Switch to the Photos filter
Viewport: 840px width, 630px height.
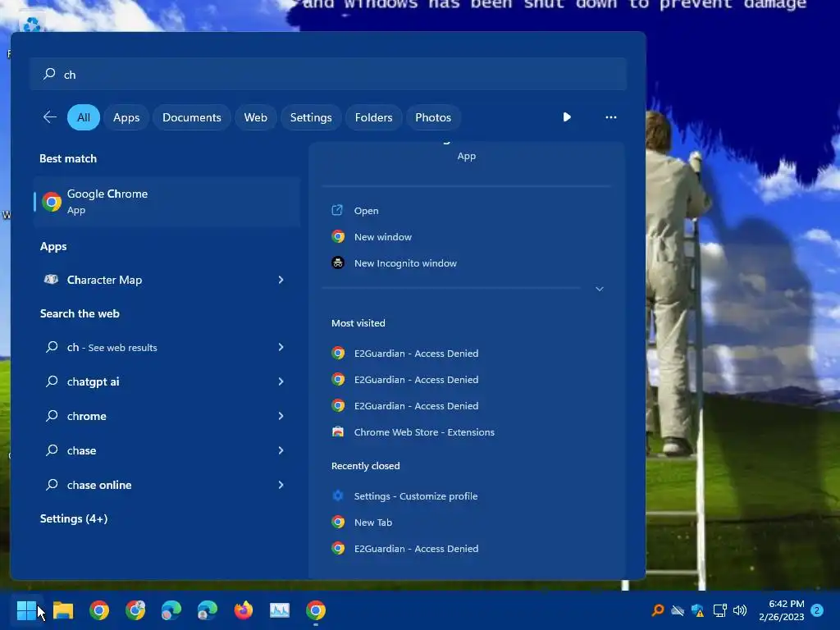pos(433,117)
